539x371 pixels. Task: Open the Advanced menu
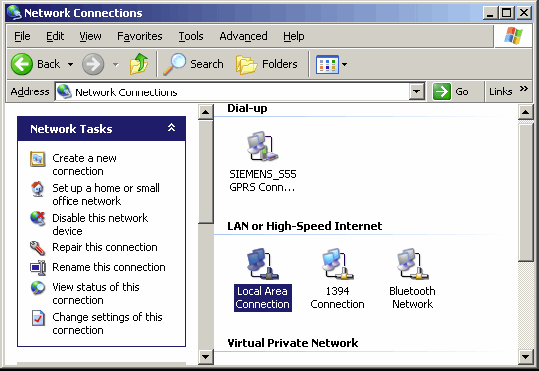[243, 36]
